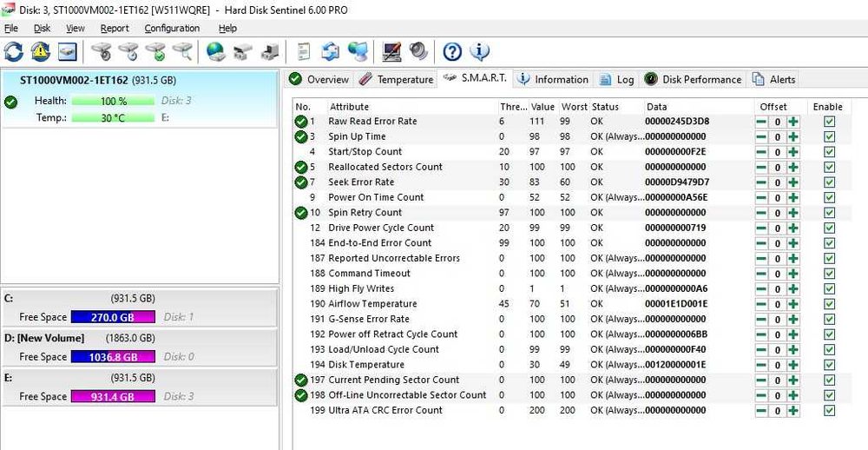Screen dimensions: 868x450
Task: Click the blue info bubble About icon
Action: tap(479, 51)
